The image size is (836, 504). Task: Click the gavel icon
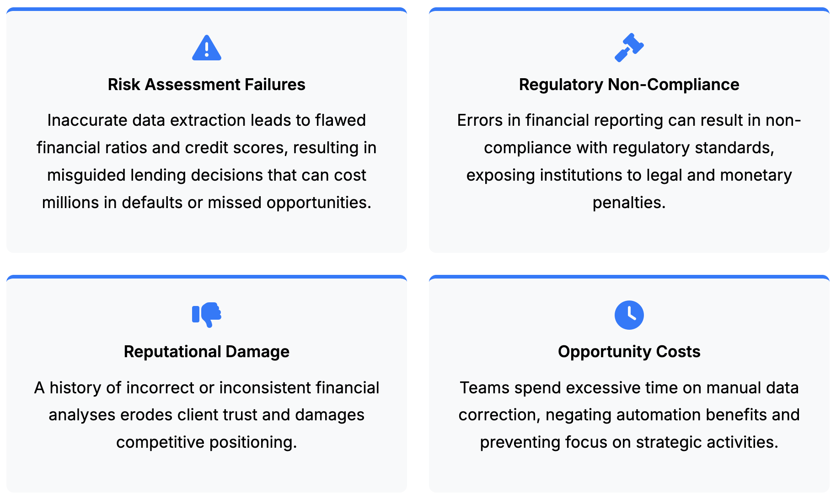click(629, 48)
